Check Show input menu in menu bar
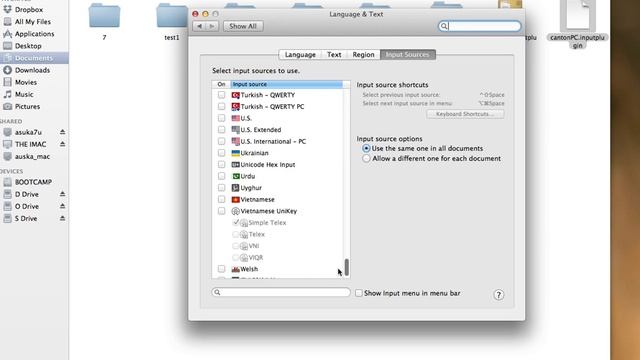Screen dimensions: 640x360 358,293
